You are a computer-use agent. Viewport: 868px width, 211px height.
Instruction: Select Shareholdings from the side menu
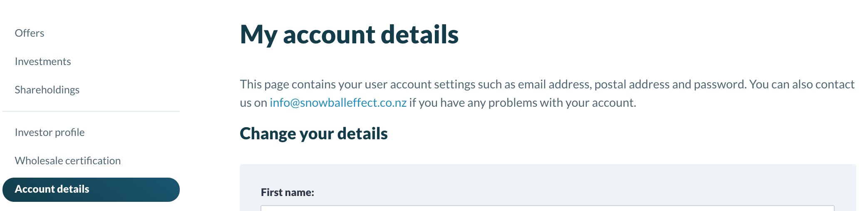[47, 90]
